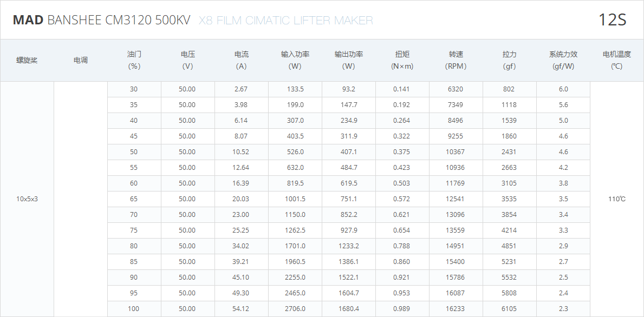Click the 输入功率 (W) column header
Screen dimensions: 644x317
[x=295, y=60]
